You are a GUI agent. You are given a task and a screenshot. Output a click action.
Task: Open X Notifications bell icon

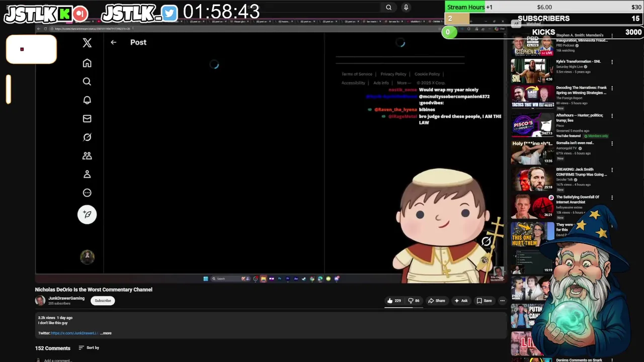[87, 100]
